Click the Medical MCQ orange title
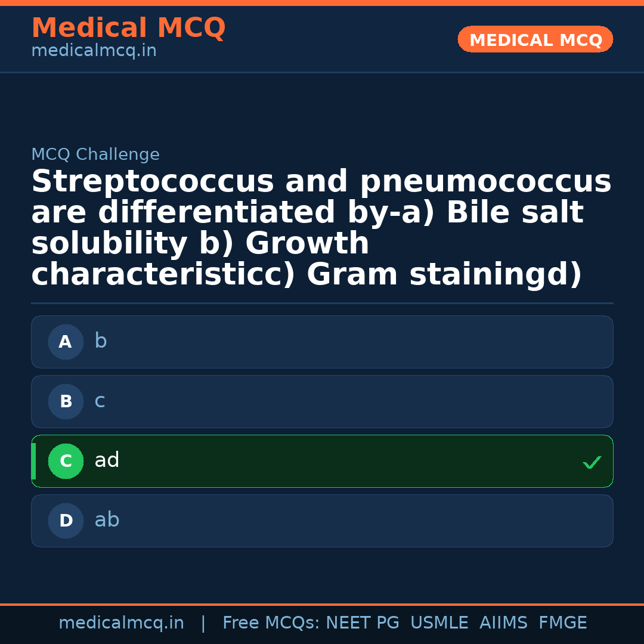This screenshot has width=644, height=644. [128, 28]
